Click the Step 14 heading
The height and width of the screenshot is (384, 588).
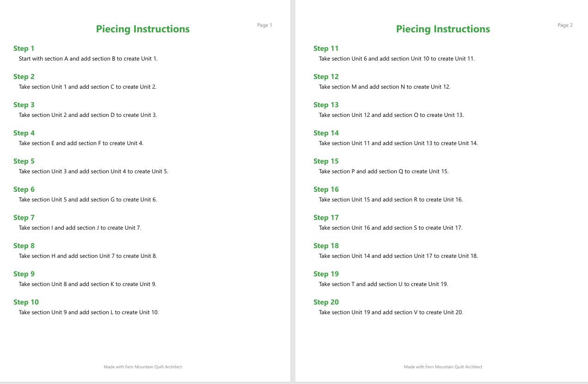point(326,133)
